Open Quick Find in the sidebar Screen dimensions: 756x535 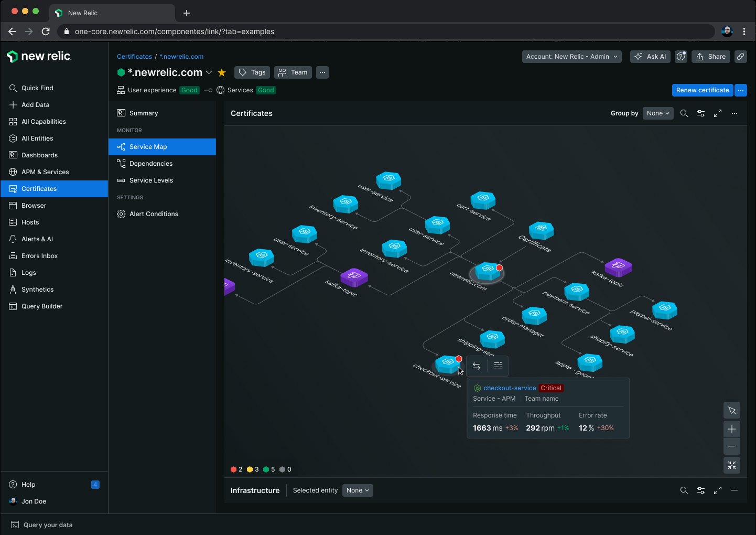pyautogui.click(x=54, y=88)
